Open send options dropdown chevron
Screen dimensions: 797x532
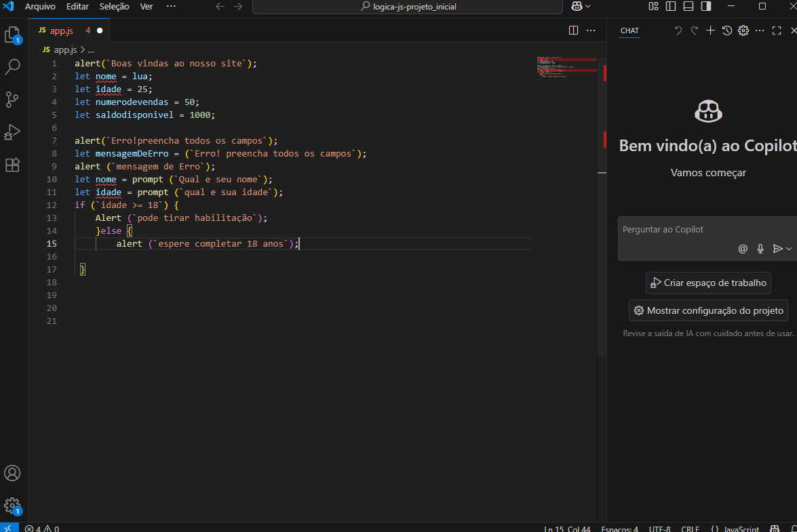tap(788, 249)
